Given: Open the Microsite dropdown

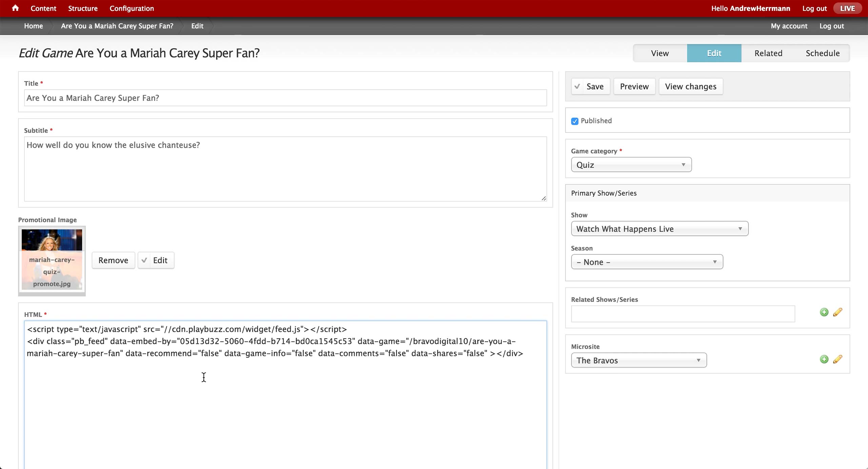Looking at the screenshot, I should point(638,360).
